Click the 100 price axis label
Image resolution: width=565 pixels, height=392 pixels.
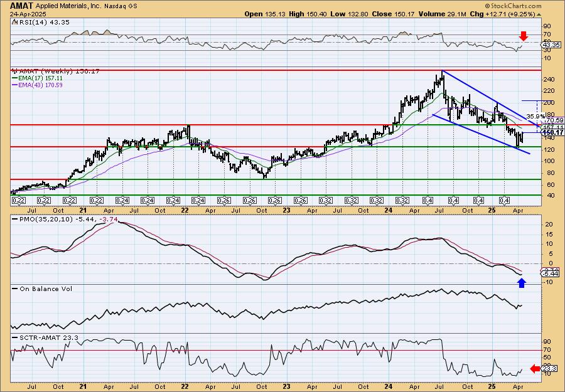(549, 161)
